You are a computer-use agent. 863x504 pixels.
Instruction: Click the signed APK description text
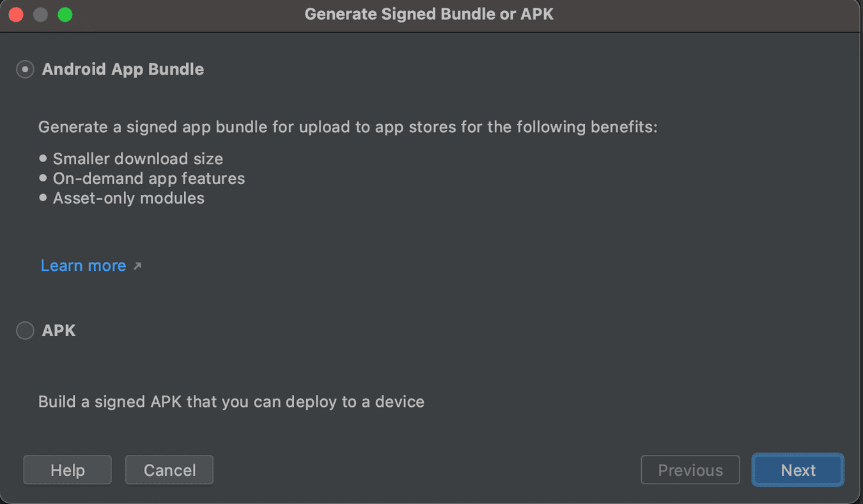pos(231,401)
